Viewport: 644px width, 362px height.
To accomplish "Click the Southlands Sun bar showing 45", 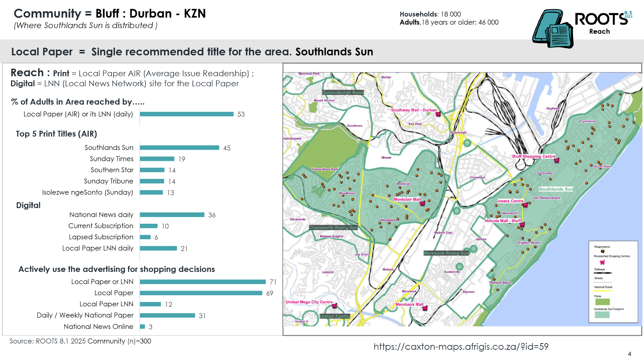I will (x=179, y=148).
